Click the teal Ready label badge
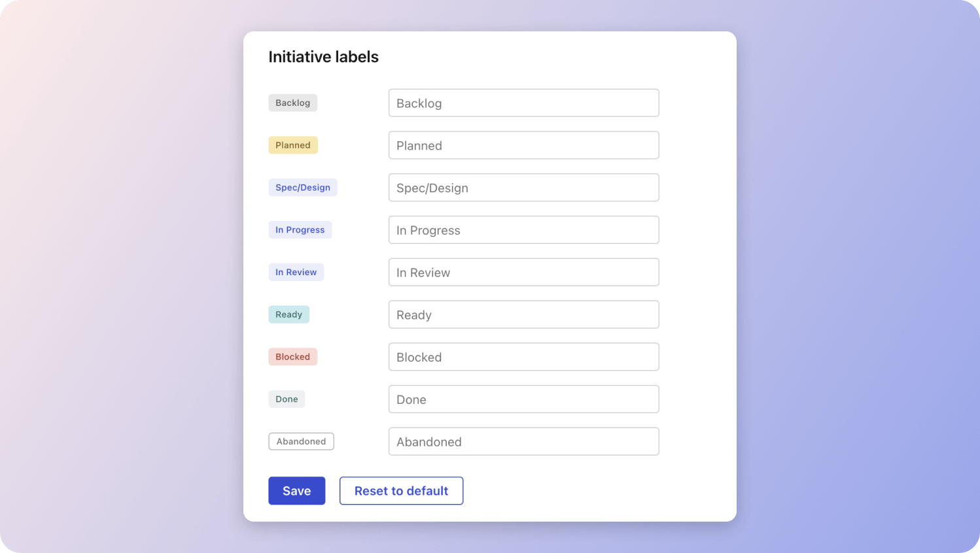The height and width of the screenshot is (553, 980). click(289, 314)
